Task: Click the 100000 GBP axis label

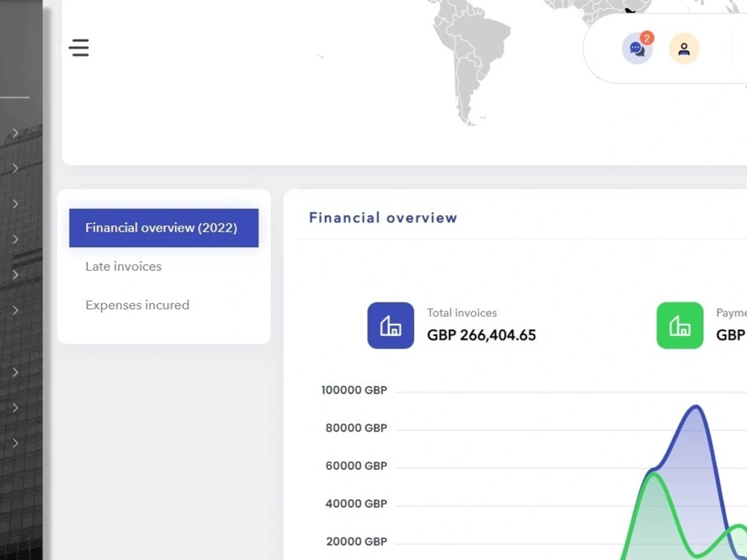Action: tap(354, 390)
